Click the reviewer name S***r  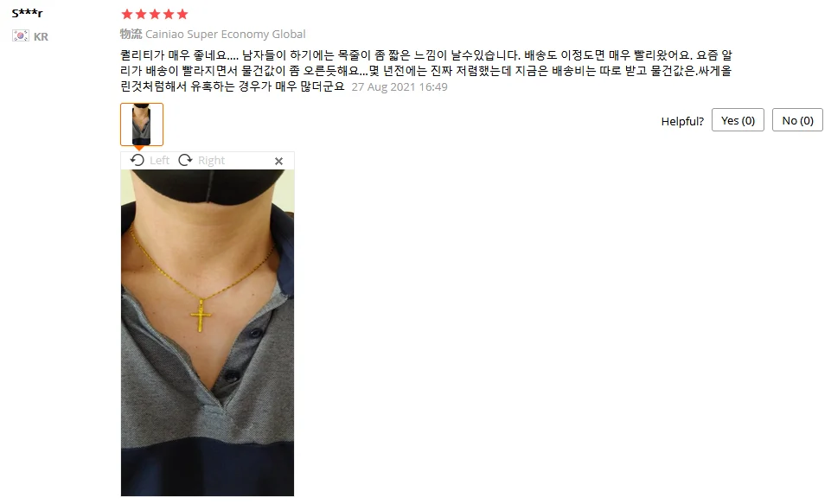tap(27, 13)
